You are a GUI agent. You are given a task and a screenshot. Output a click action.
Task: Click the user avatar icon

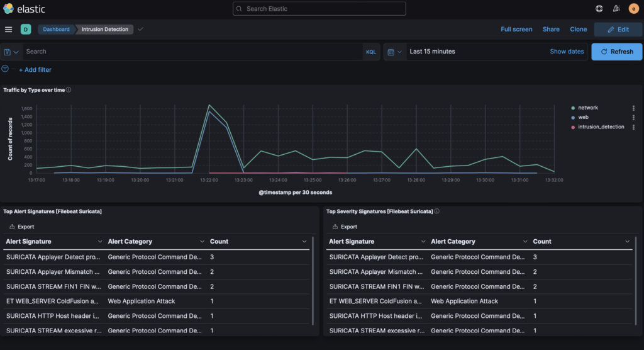tap(633, 9)
